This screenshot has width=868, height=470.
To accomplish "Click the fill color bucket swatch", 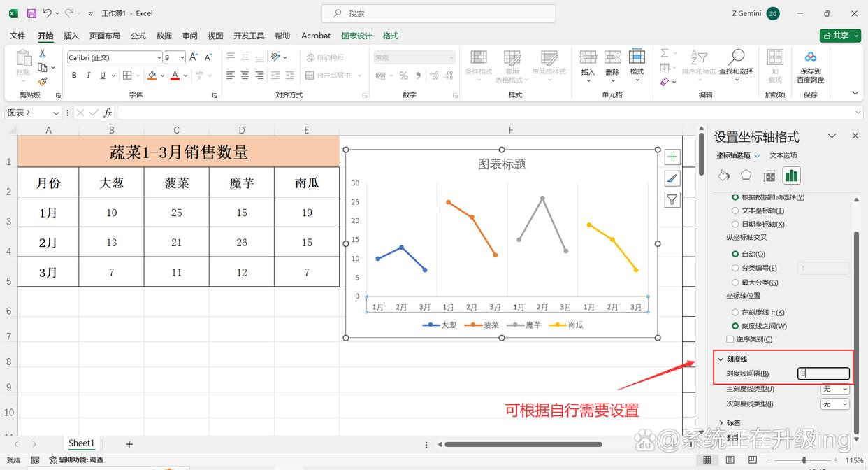I will pyautogui.click(x=152, y=76).
